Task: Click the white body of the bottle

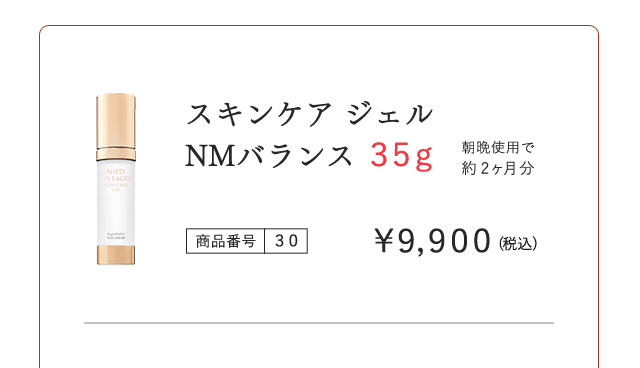Action: click(x=116, y=203)
